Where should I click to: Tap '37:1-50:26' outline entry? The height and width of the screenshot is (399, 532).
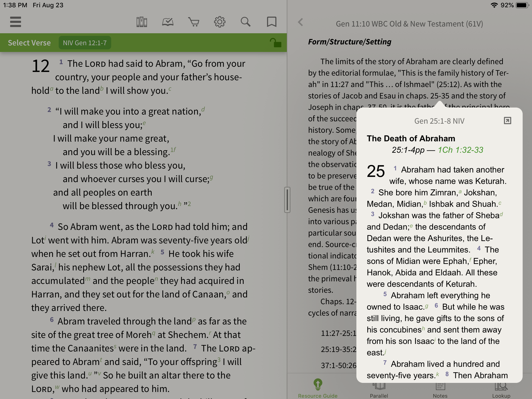point(338,365)
